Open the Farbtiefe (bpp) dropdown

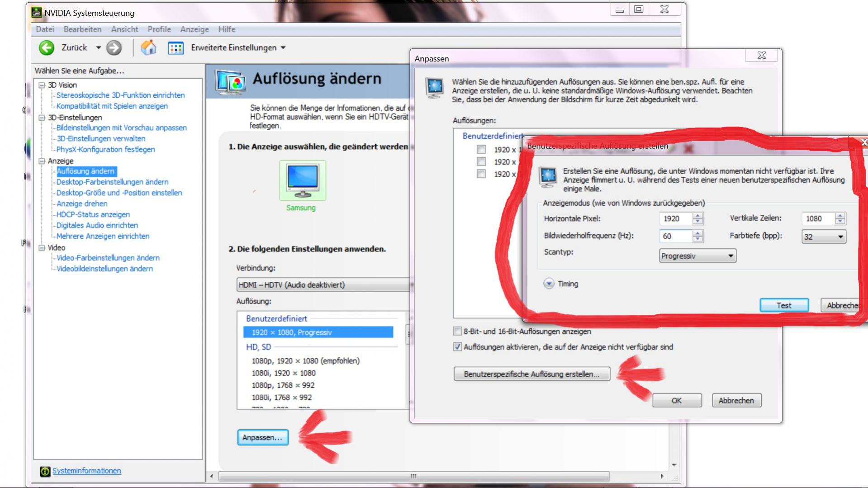point(824,237)
